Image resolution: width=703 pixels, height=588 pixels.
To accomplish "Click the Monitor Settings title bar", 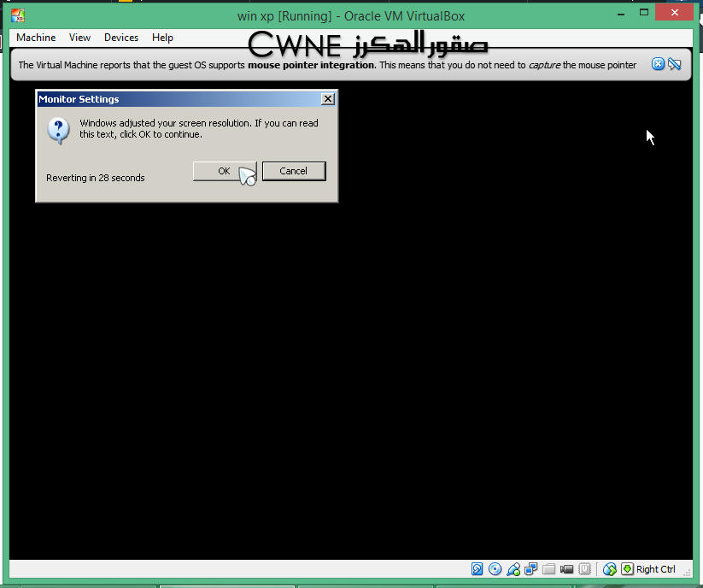I will (x=187, y=98).
